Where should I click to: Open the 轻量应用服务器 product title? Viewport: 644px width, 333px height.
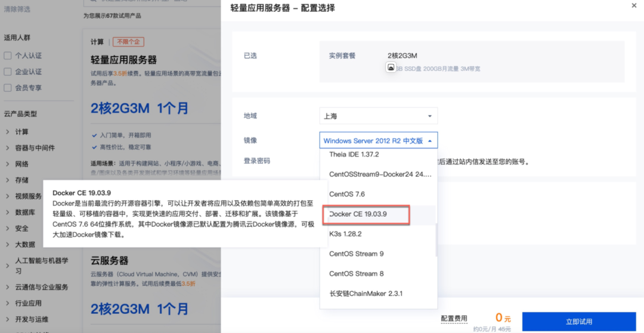123,60
